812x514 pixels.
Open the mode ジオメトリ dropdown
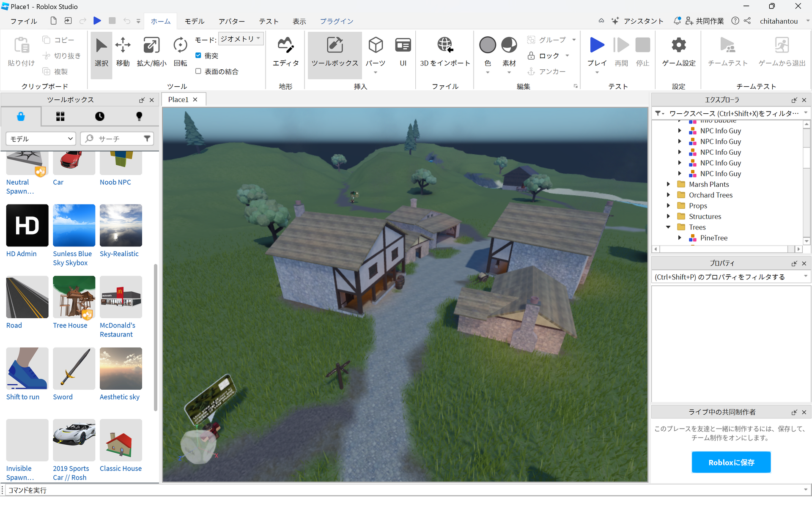[241, 39]
